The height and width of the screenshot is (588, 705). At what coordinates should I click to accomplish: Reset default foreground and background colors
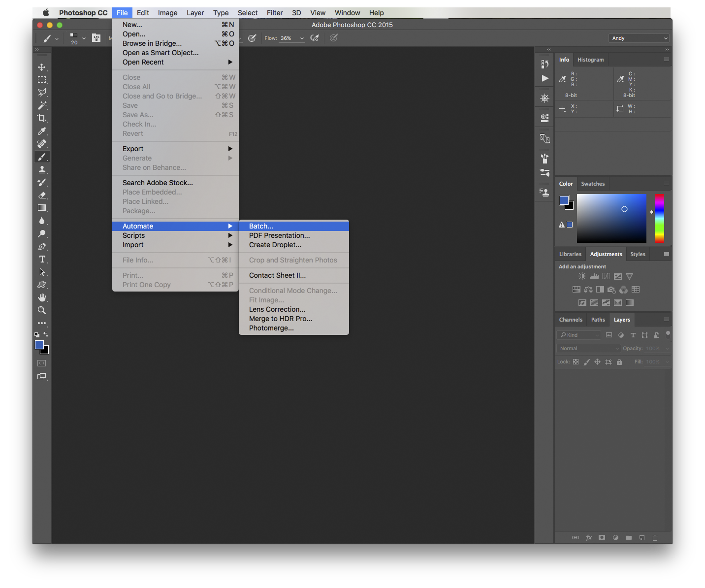point(37,335)
